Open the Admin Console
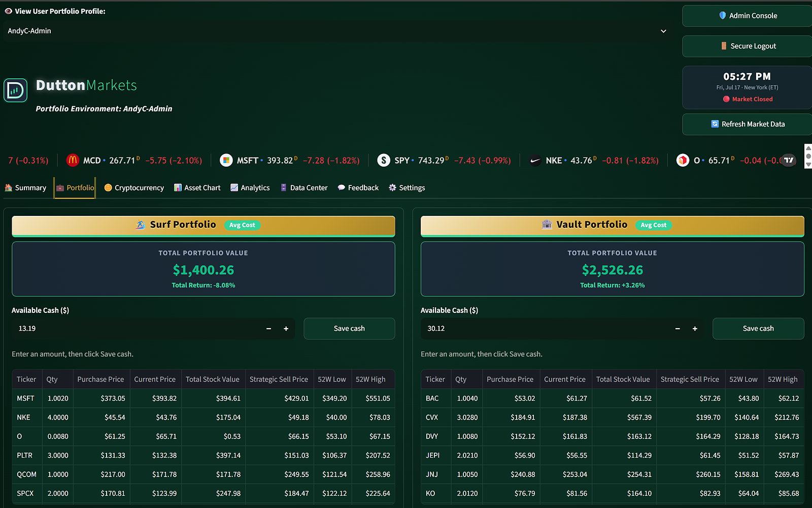Viewport: 812px width, 508px height. [x=748, y=16]
